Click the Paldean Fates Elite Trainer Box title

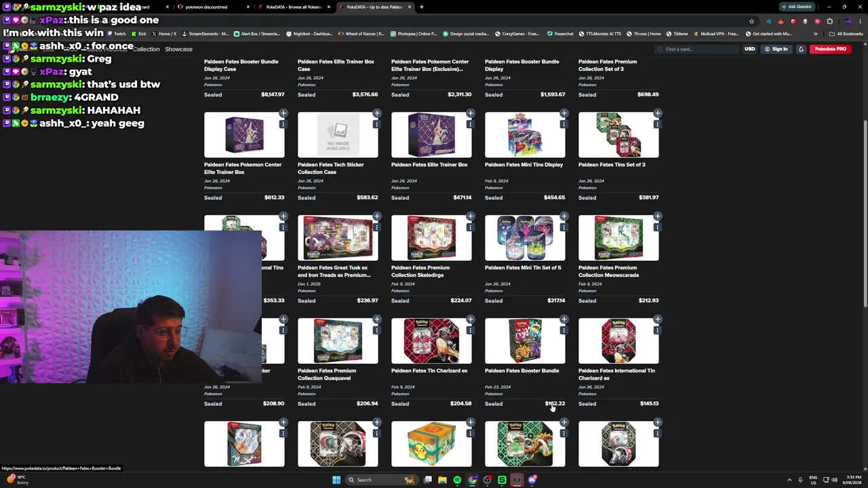[x=429, y=165]
